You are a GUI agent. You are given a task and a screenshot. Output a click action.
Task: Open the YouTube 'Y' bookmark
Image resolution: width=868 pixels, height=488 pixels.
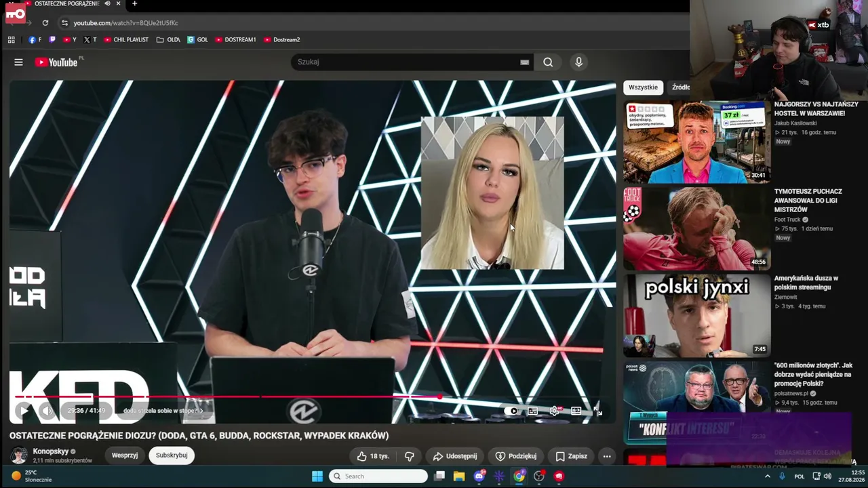pos(70,40)
